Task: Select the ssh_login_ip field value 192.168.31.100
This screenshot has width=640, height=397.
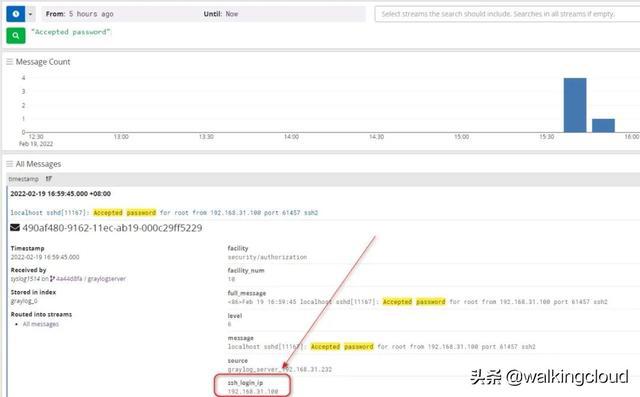Action: 253,391
